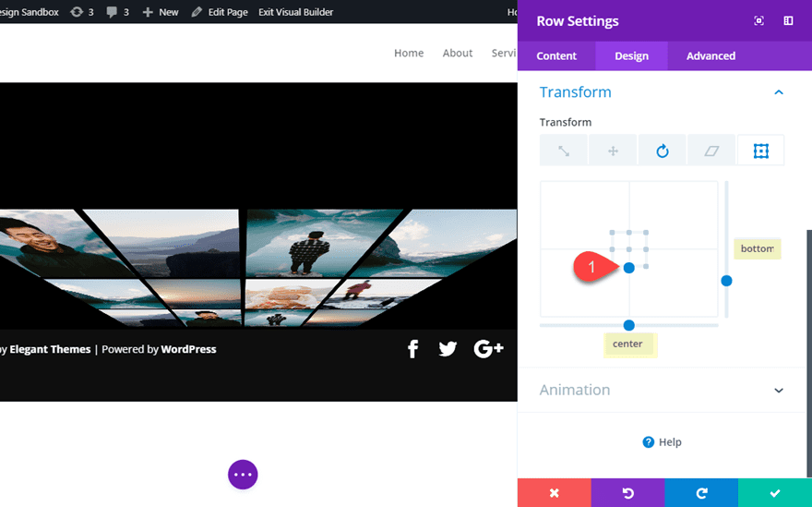Viewport: 812px width, 507px height.
Task: Expand the Animation section
Action: coord(779,391)
